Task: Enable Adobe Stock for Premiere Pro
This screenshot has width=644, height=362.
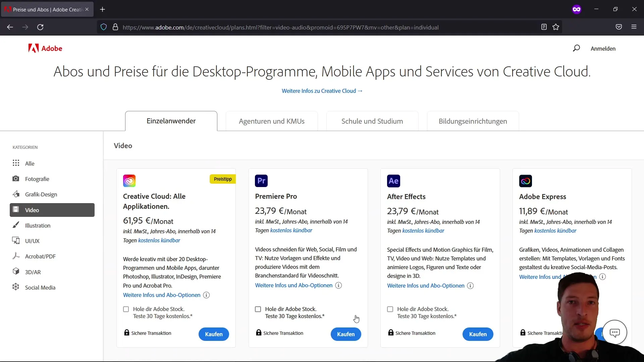Action: 258,309
